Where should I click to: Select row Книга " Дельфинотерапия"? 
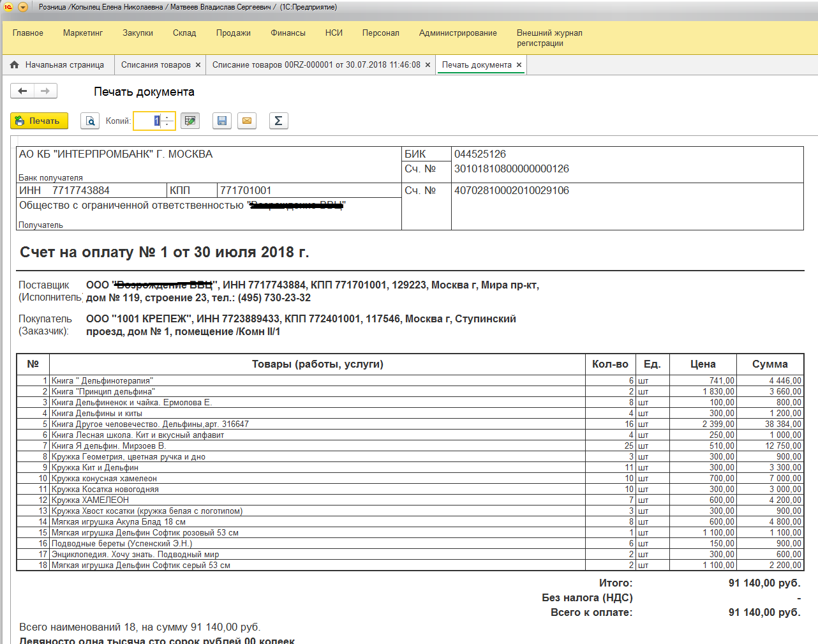(x=410, y=381)
